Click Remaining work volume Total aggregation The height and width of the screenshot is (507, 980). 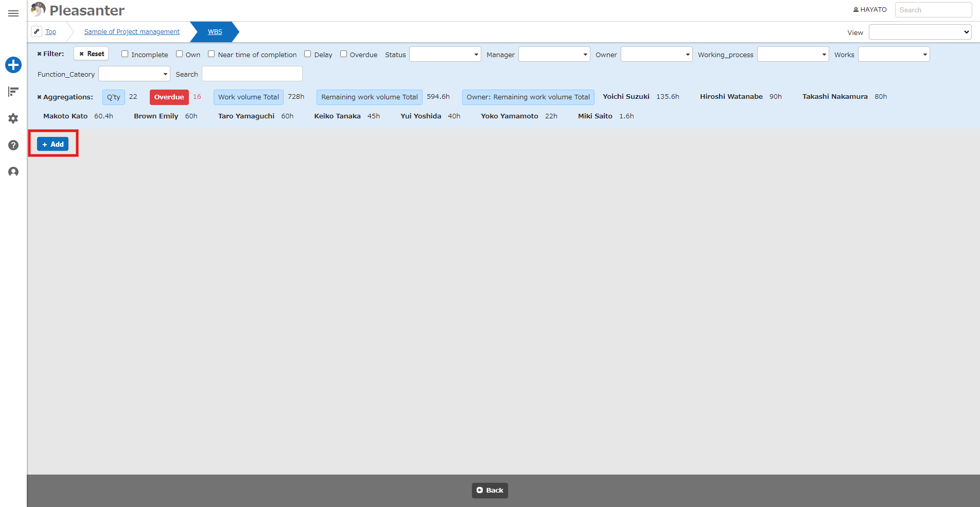click(370, 97)
